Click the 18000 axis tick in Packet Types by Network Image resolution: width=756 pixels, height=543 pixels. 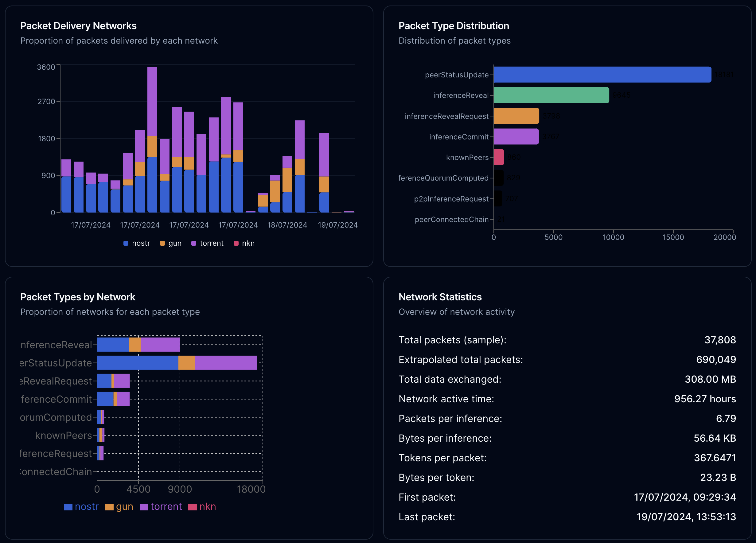coord(251,489)
